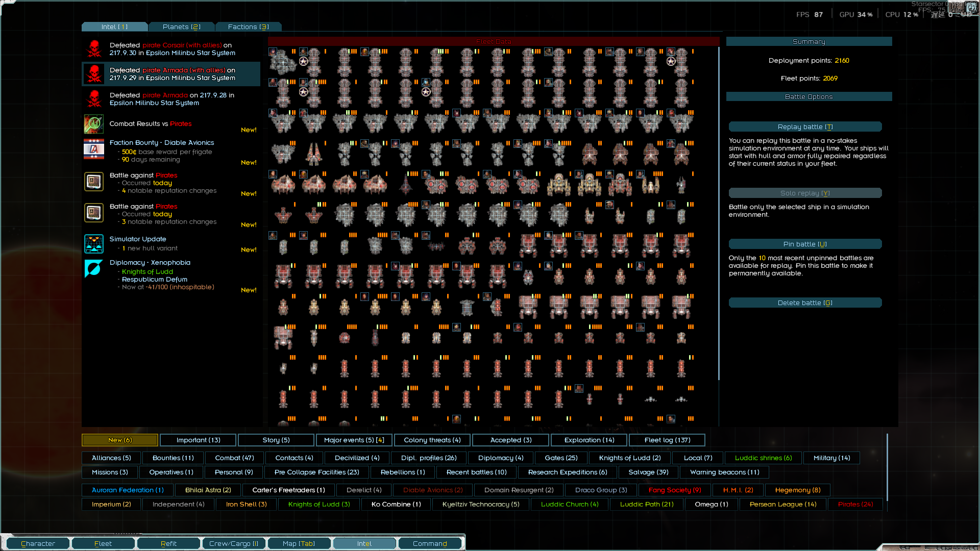Open the Fleet screen
Screen dimensions: 980x551
(103, 543)
